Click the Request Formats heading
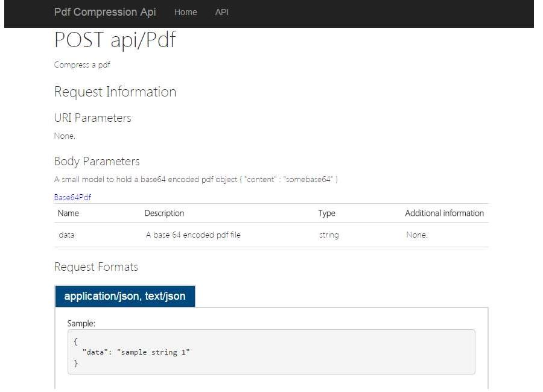This screenshot has width=543, height=392. 96,267
